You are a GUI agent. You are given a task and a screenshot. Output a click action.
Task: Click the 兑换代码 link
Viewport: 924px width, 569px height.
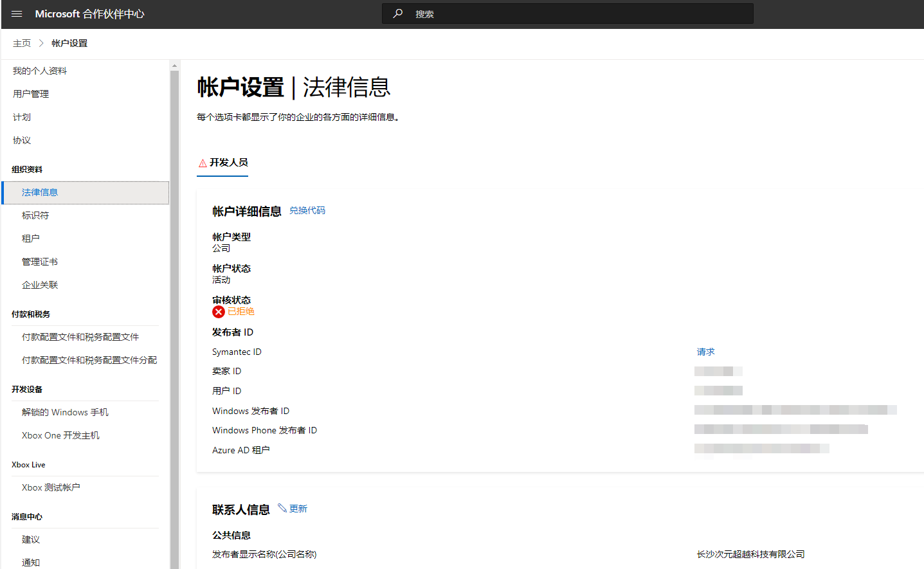coord(307,210)
